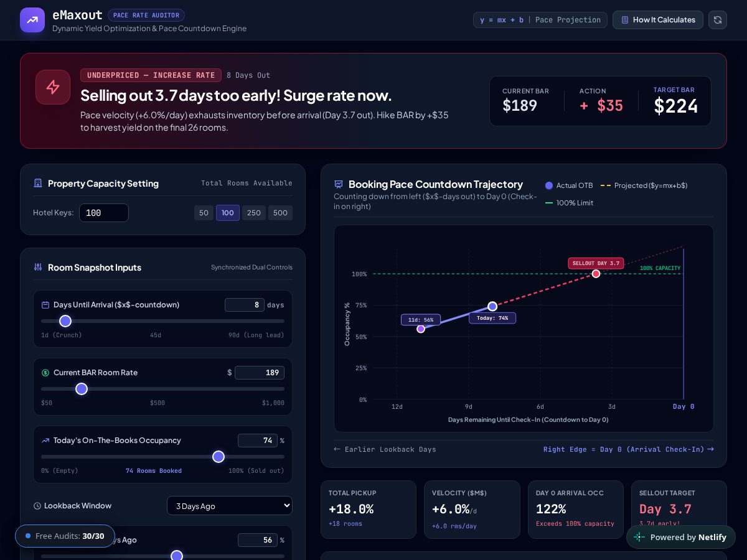Screen dimensions: 747x560
Task: Click the Total Pickup +18.0% card
Action: [x=369, y=510]
